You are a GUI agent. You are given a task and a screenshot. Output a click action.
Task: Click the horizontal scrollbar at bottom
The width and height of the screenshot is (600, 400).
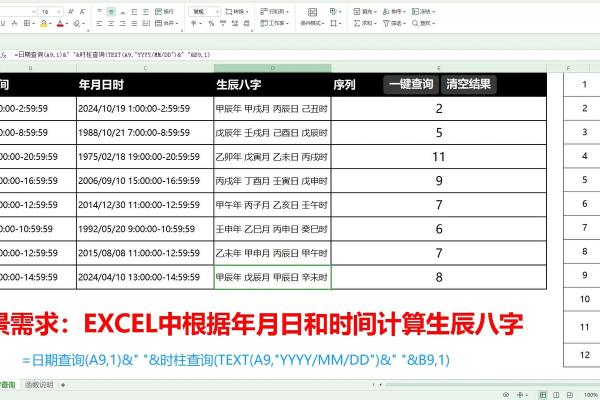[400, 384]
